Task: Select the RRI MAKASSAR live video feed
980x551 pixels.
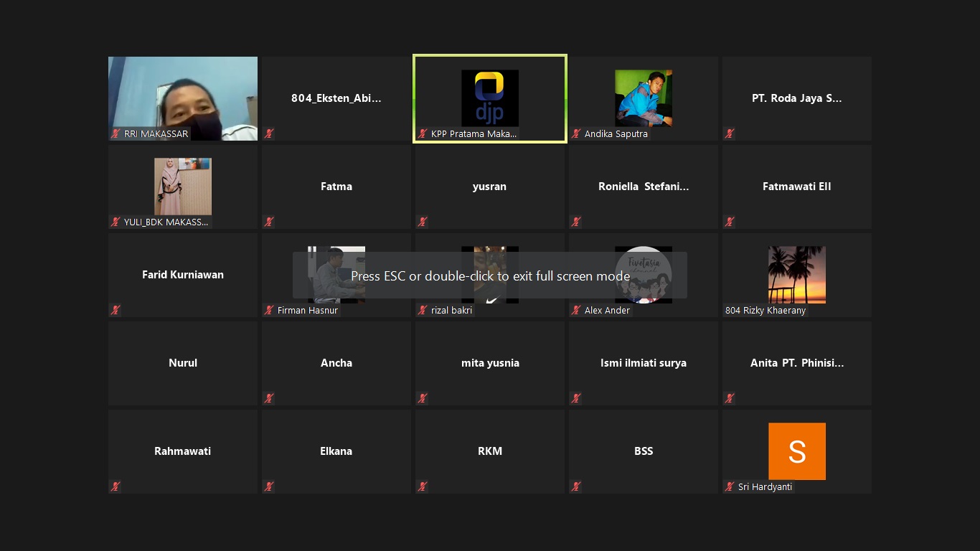Action: (x=183, y=93)
